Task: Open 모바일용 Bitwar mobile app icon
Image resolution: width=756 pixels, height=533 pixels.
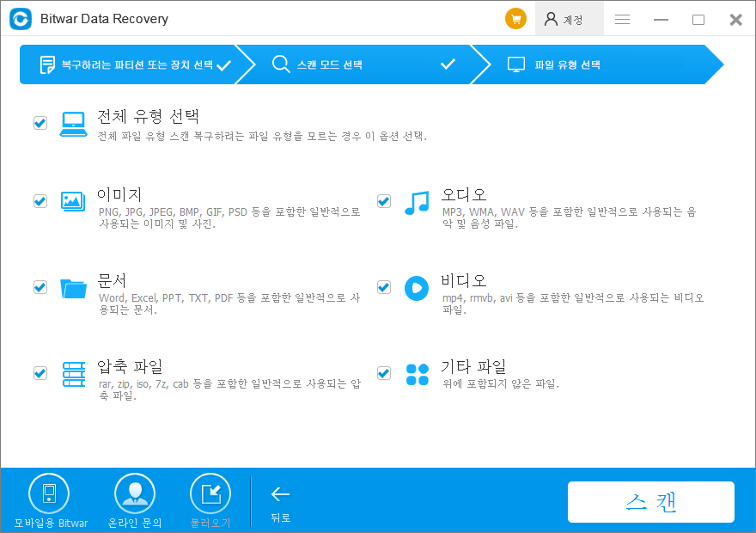Action: coord(49,492)
